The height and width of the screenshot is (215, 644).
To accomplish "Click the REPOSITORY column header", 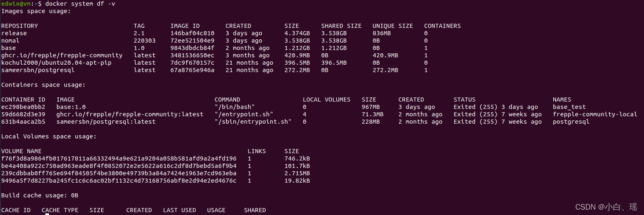I will 20,26.
